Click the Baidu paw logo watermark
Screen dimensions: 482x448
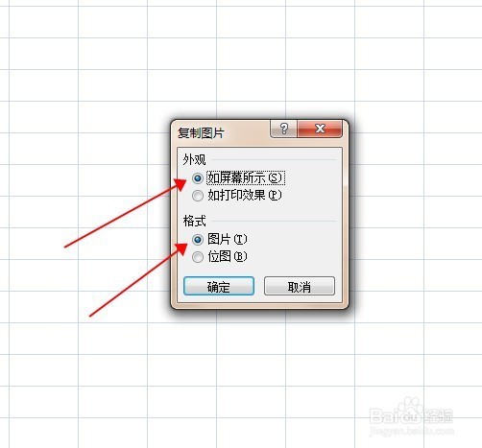412,408
